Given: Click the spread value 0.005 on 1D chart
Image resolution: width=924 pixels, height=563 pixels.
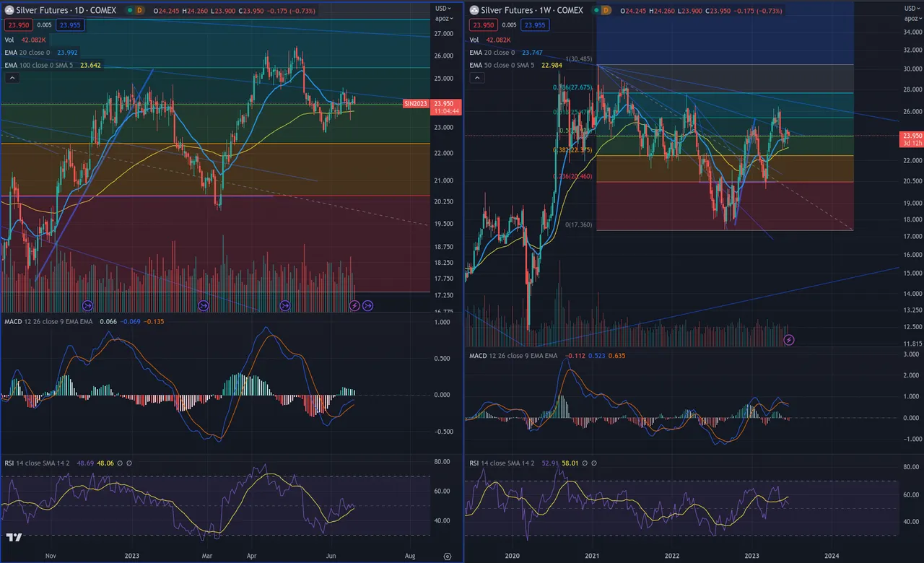Looking at the screenshot, I should coord(44,25).
